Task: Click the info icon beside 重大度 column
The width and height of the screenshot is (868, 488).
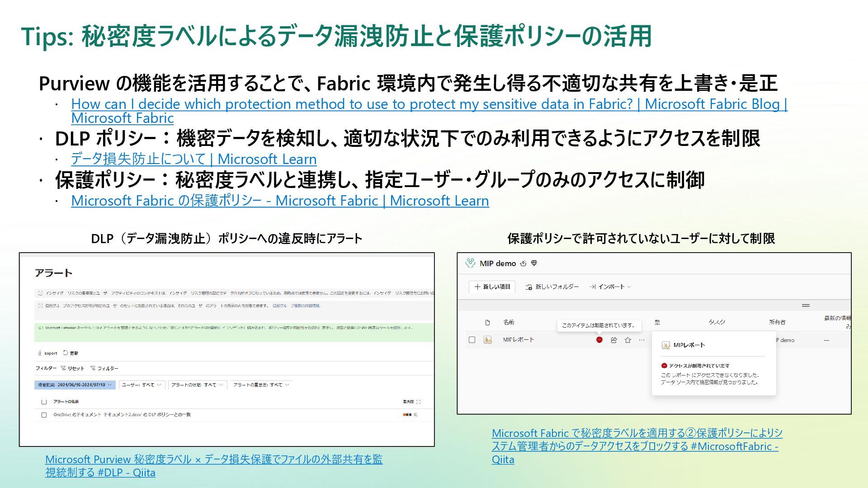Action: click(418, 402)
